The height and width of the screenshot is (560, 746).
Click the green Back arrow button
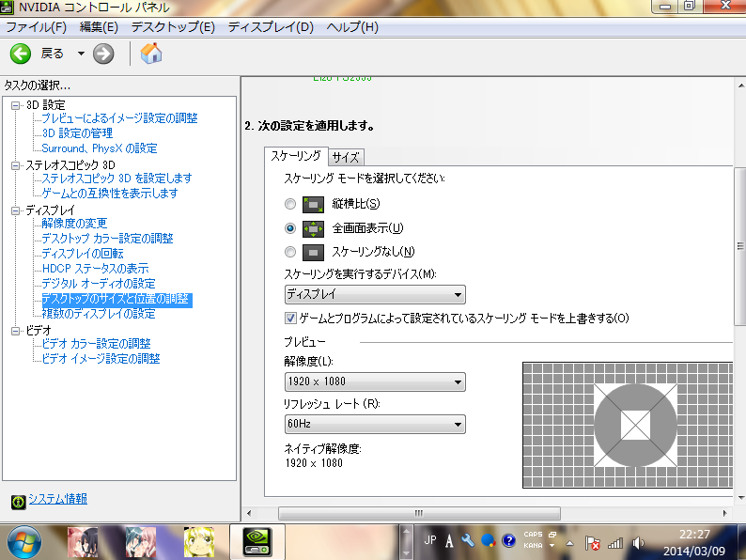21,54
